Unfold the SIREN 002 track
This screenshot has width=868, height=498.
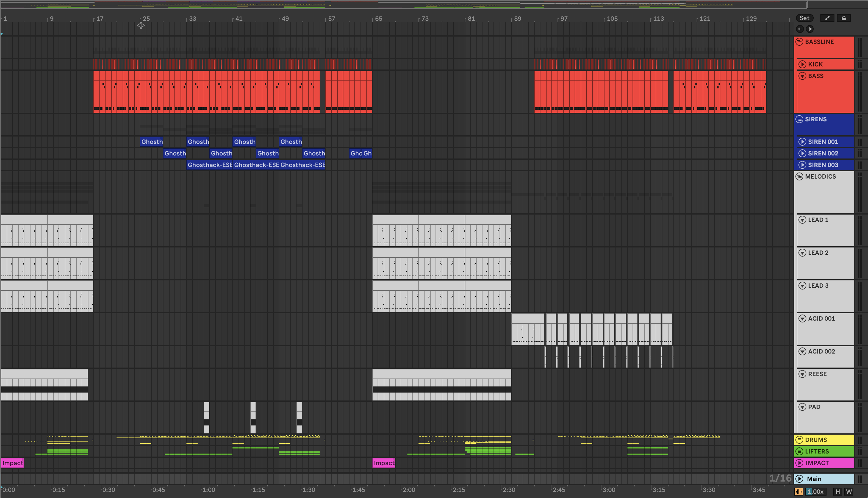tap(802, 153)
